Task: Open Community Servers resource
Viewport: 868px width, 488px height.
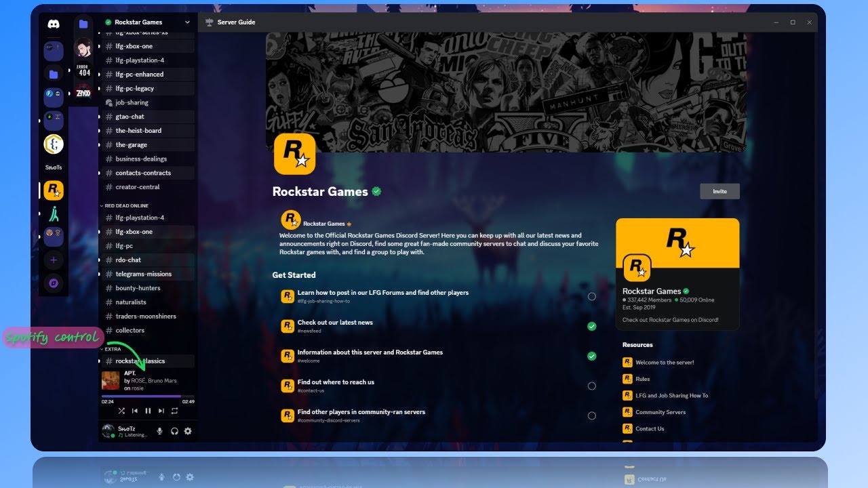Action: click(654, 412)
